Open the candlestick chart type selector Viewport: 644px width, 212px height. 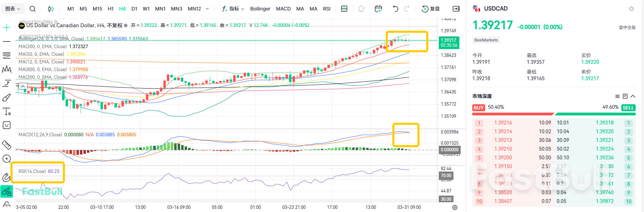pyautogui.click(x=51, y=9)
